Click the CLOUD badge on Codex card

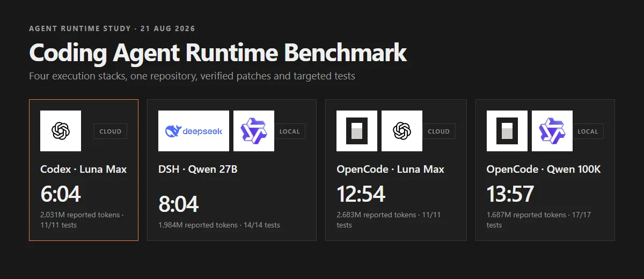pos(111,131)
